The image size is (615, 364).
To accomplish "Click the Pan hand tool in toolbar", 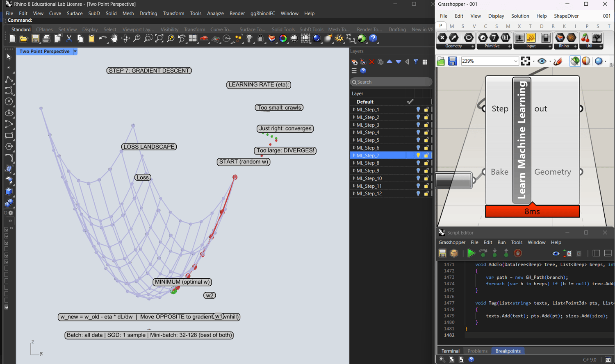I will pos(114,39).
